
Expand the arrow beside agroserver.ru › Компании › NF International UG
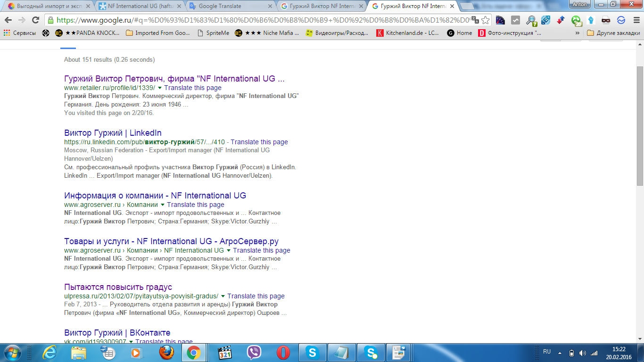pos(229,251)
